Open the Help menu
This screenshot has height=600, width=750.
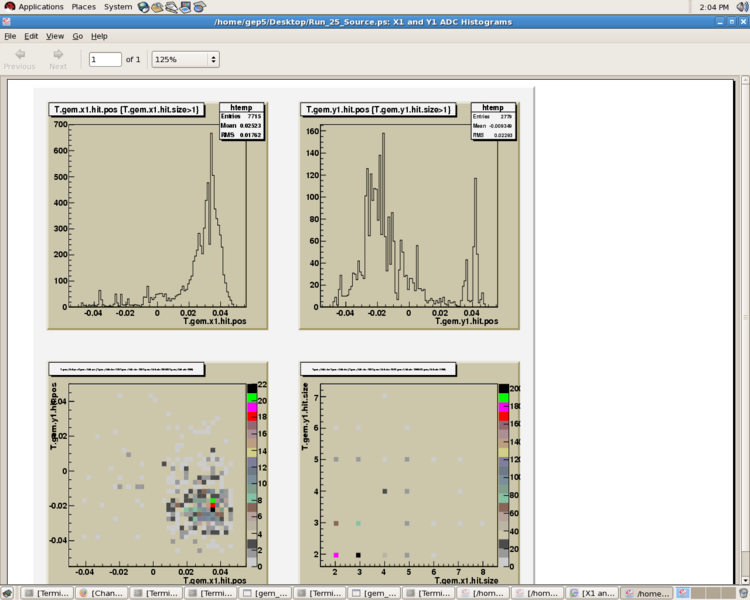(x=99, y=36)
